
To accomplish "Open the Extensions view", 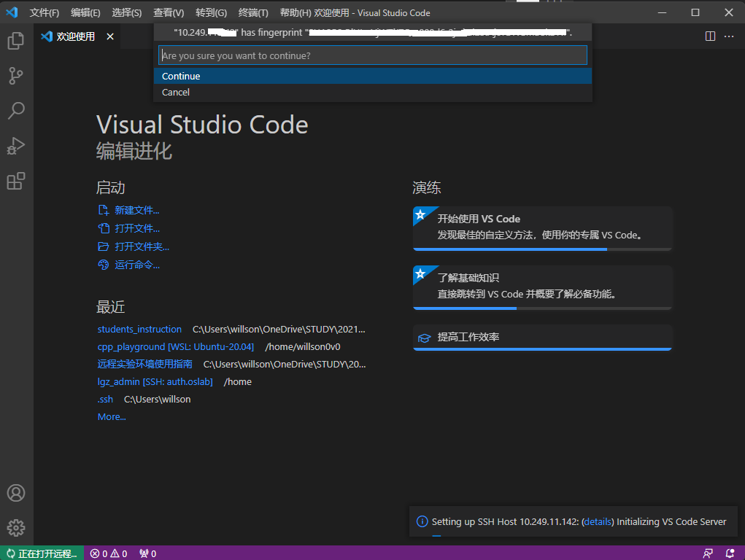I will click(x=16, y=181).
